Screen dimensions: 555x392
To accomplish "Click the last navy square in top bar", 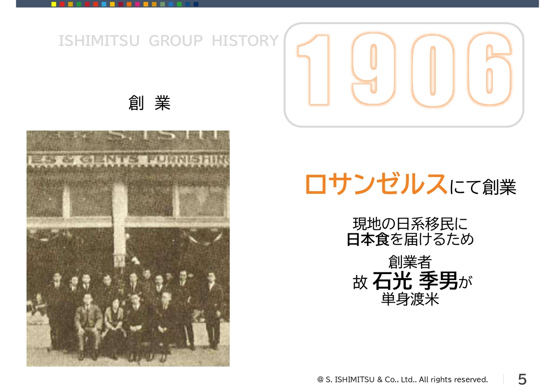I will pyautogui.click(x=196, y=4).
